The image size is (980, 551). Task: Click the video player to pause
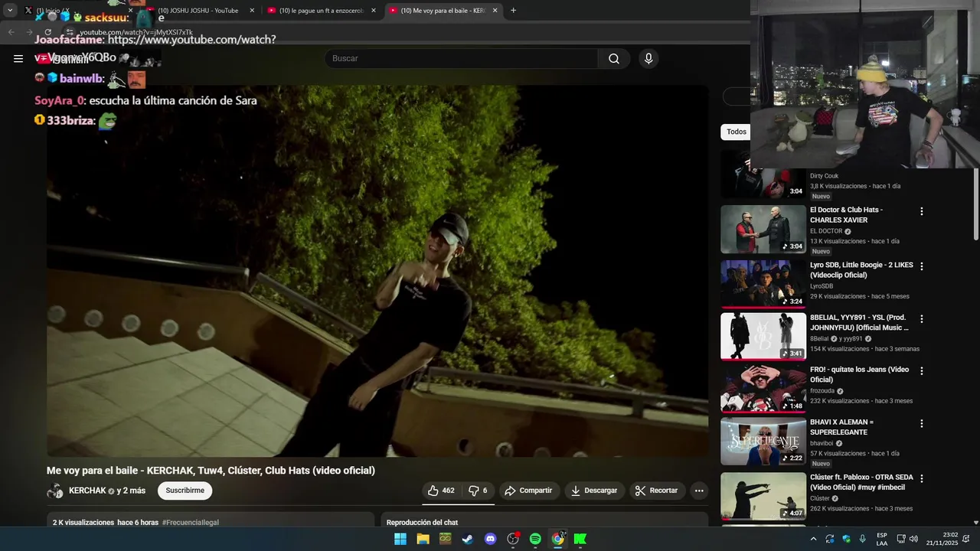pos(377,271)
